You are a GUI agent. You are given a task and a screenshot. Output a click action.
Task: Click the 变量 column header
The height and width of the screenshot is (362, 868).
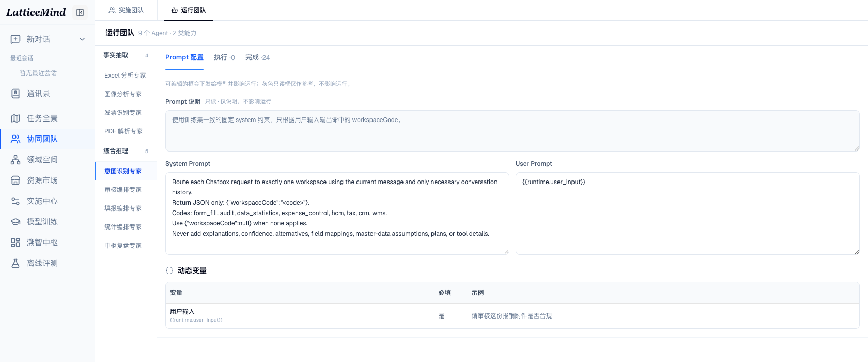click(x=176, y=293)
